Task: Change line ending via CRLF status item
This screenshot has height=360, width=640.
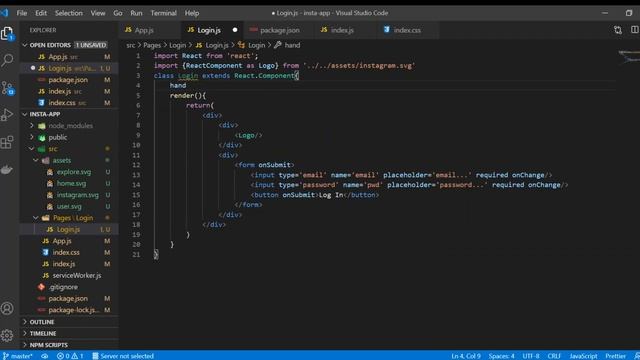Action: coord(554,356)
